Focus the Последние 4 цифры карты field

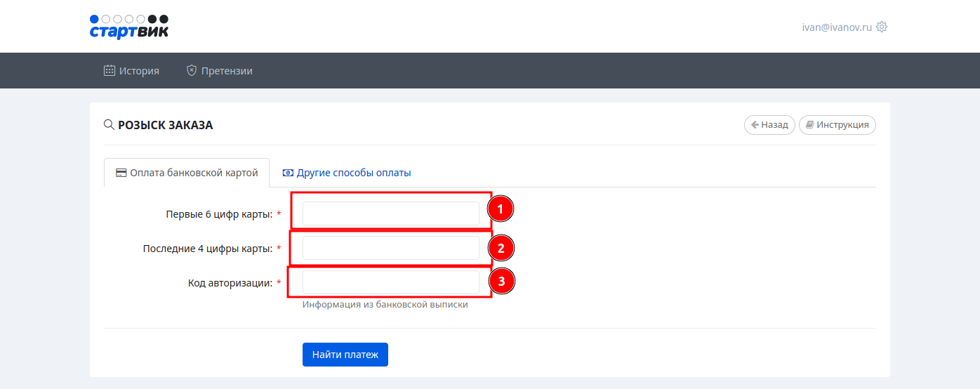click(x=390, y=248)
